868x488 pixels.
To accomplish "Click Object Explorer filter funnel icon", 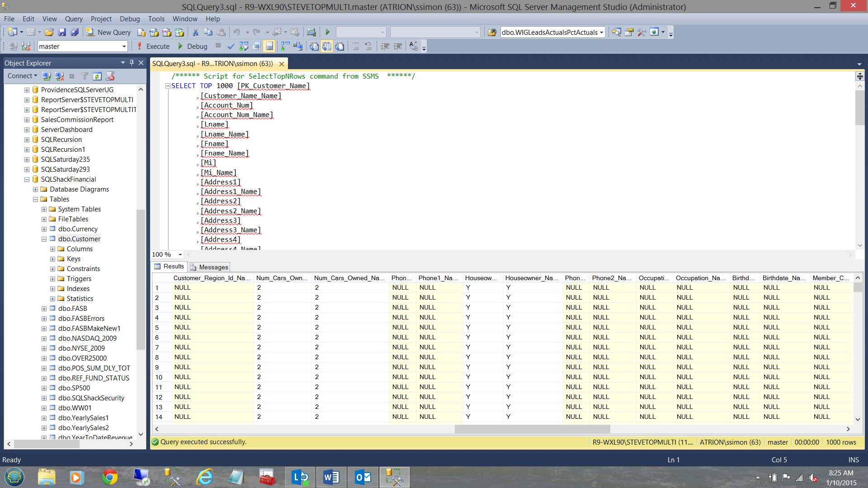I will [85, 76].
